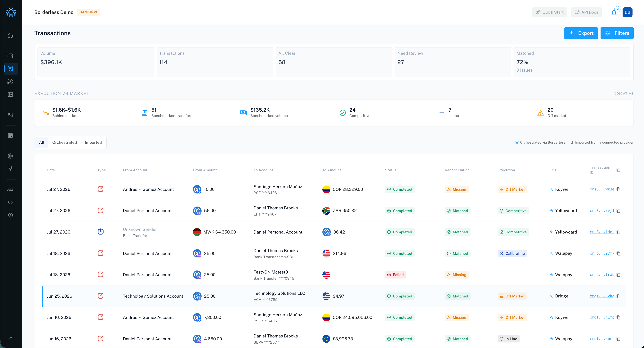
Task: Click the Volume $396.1K card
Action: pyautogui.click(x=96, y=62)
